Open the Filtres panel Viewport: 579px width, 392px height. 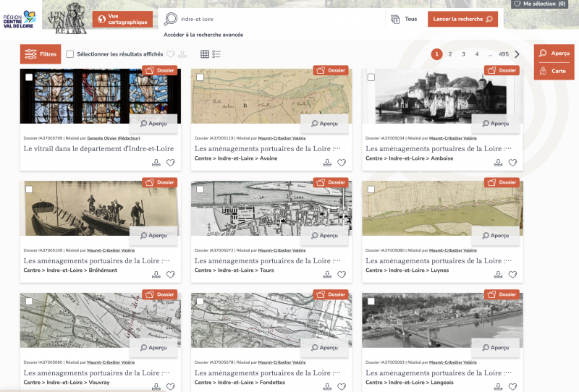coord(41,54)
